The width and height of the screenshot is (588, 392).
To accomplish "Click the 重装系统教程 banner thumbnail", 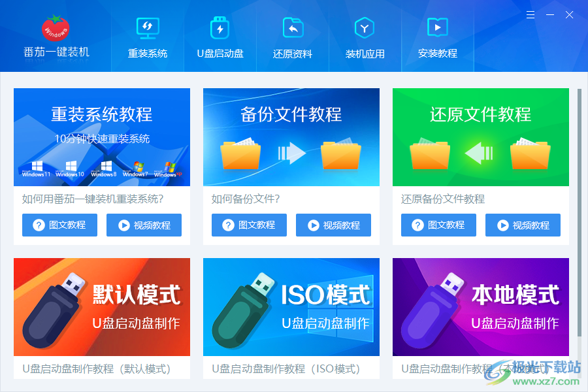I will click(x=102, y=137).
